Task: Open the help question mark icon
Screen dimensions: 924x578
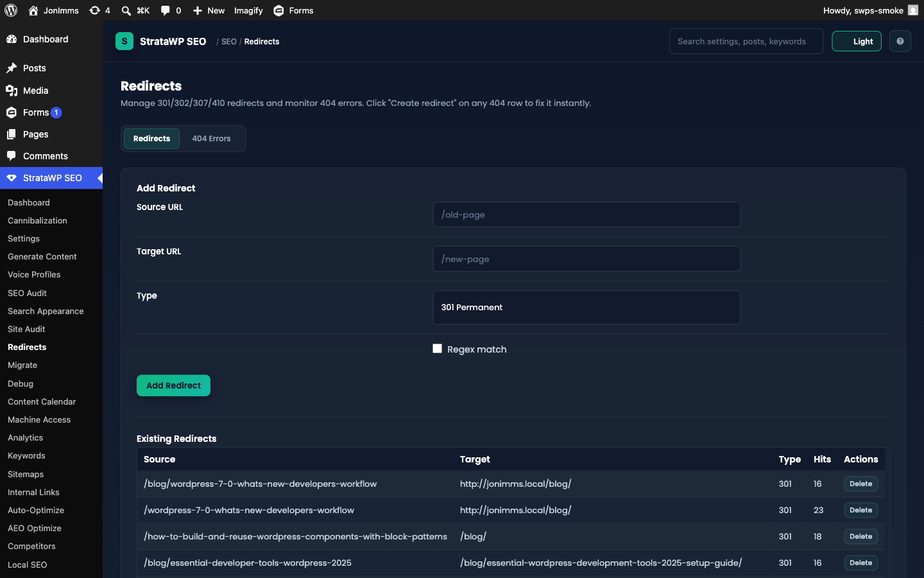Action: 900,41
